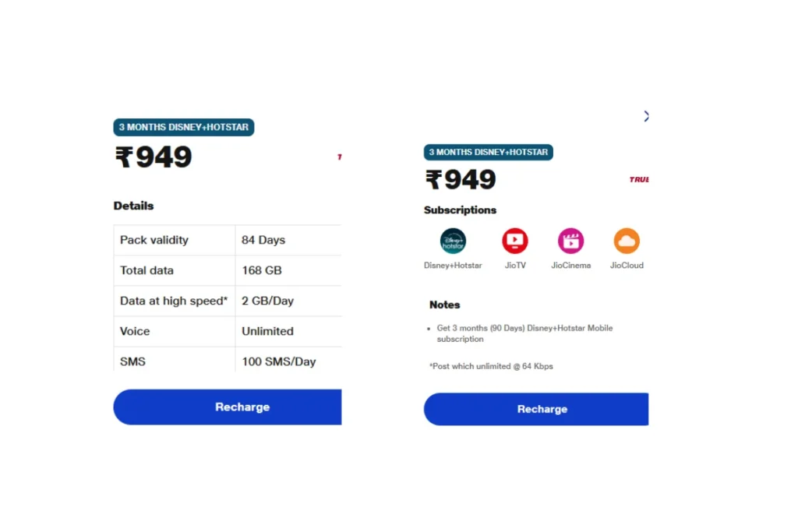Select the Voice Unlimited row
The height and width of the screenshot is (532, 798).
coord(228,332)
